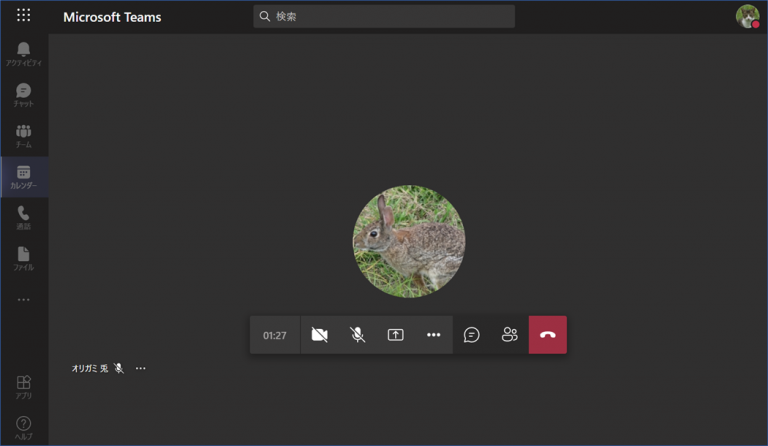
Task: Click the magnifier search icon
Action: click(264, 17)
